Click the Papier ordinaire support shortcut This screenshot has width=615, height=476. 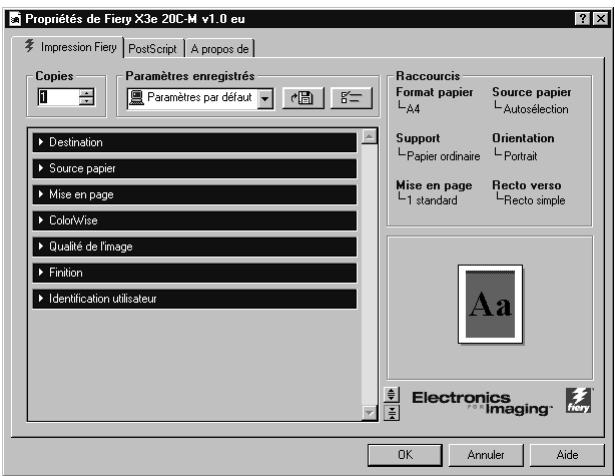click(443, 156)
